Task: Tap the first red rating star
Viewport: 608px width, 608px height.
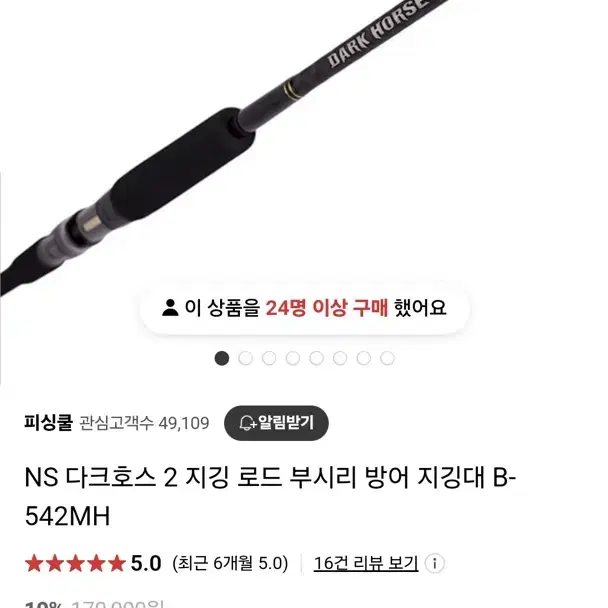Action: tap(34, 563)
